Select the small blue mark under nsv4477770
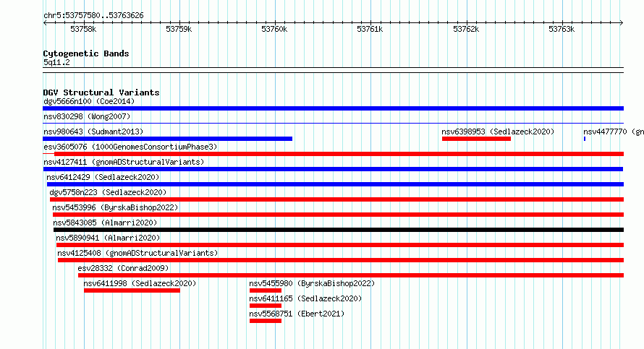 pyautogui.click(x=585, y=139)
